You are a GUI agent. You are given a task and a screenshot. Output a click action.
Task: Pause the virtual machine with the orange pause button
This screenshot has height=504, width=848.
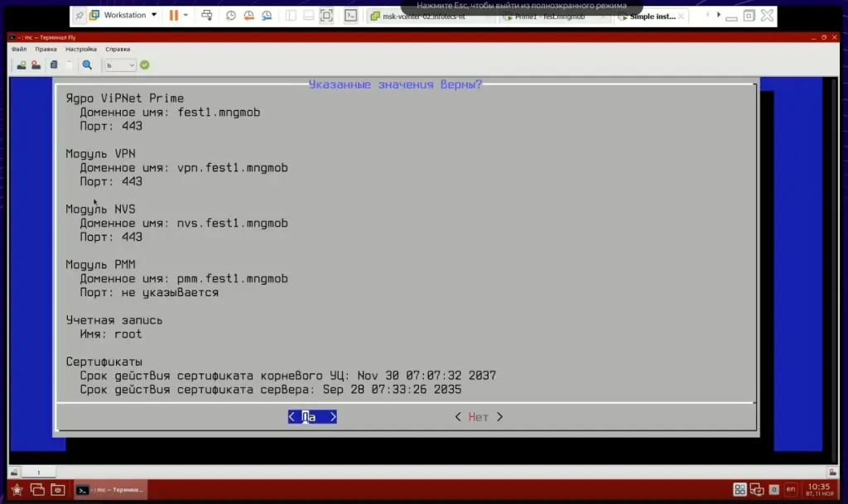[174, 16]
